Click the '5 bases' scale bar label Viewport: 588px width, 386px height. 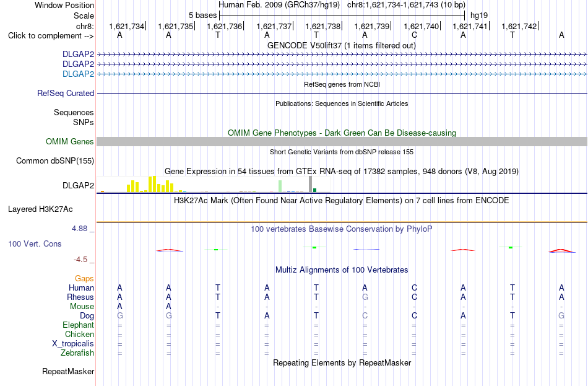click(202, 15)
